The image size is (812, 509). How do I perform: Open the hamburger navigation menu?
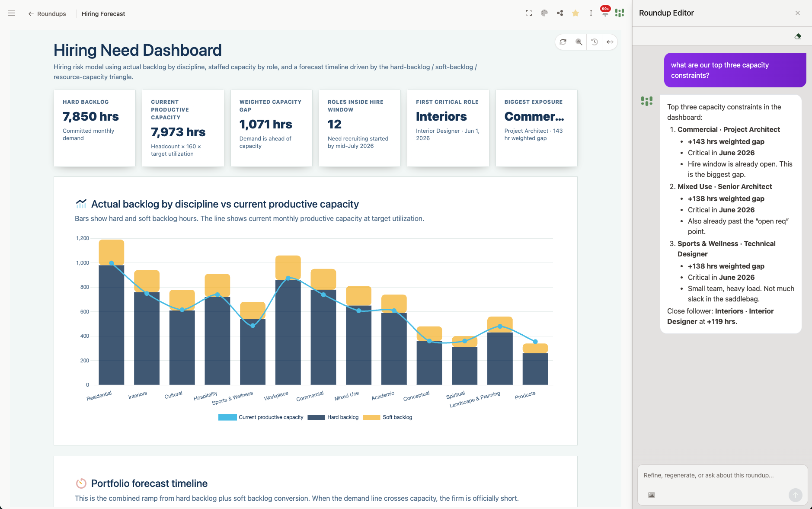[12, 13]
